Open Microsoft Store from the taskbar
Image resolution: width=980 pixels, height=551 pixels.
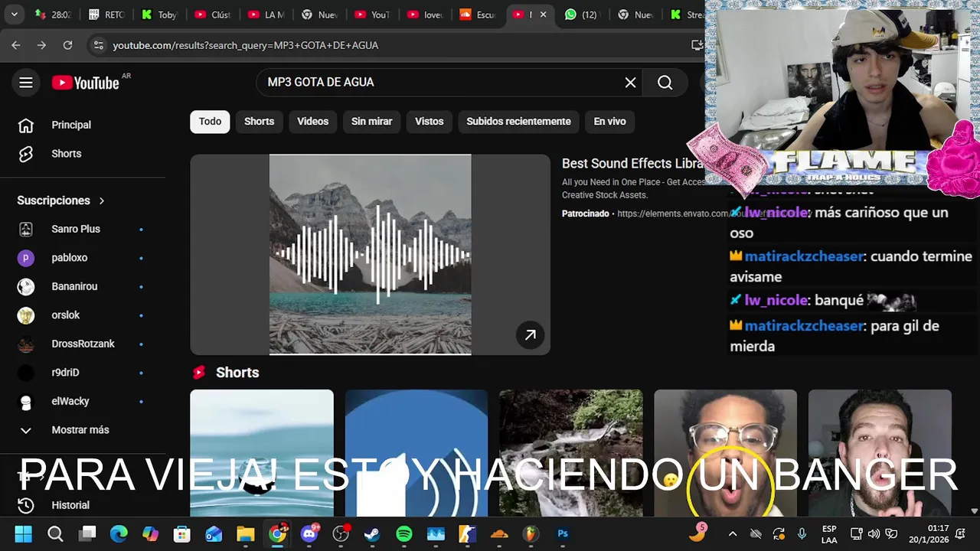[x=181, y=533]
